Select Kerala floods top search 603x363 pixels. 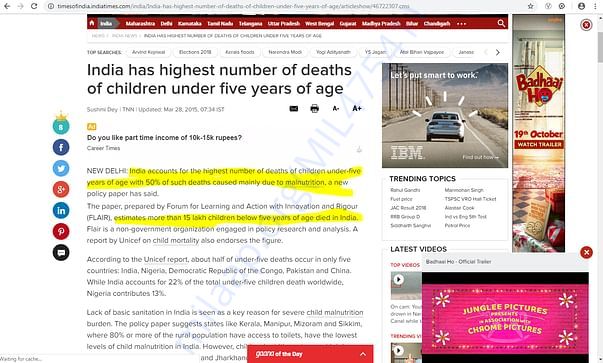click(240, 52)
